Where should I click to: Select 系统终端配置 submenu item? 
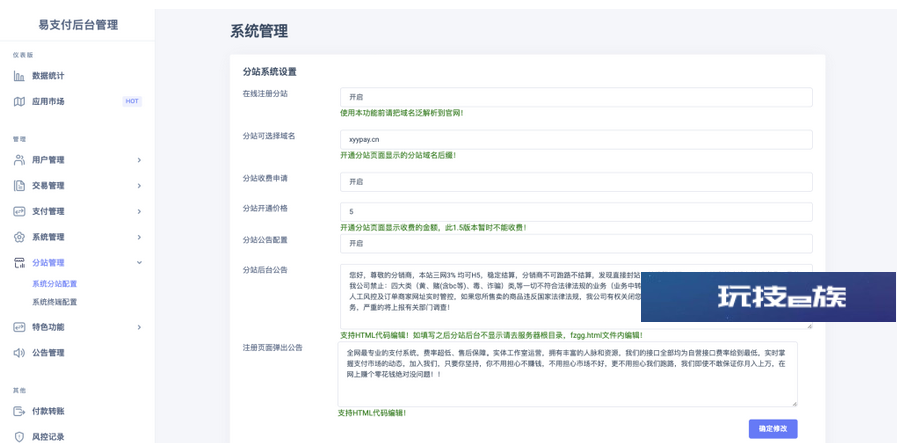click(54, 302)
